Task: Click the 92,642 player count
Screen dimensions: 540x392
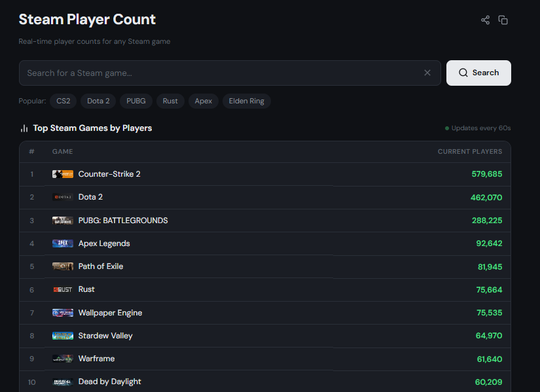Action: click(489, 243)
